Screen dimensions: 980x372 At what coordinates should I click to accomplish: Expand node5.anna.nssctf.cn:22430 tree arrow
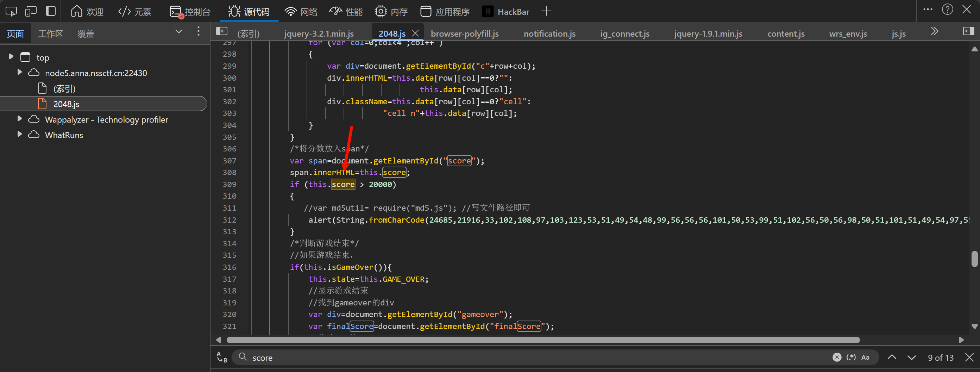pos(19,72)
